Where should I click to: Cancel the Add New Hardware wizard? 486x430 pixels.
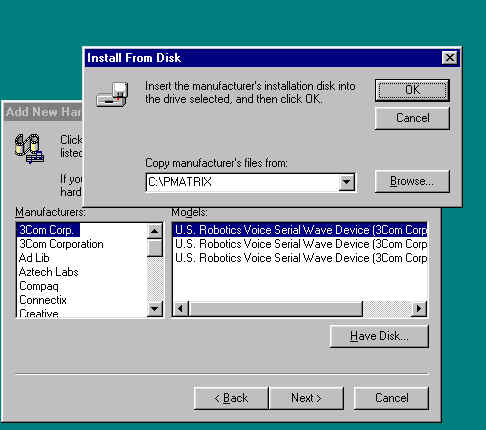pyautogui.click(x=391, y=398)
